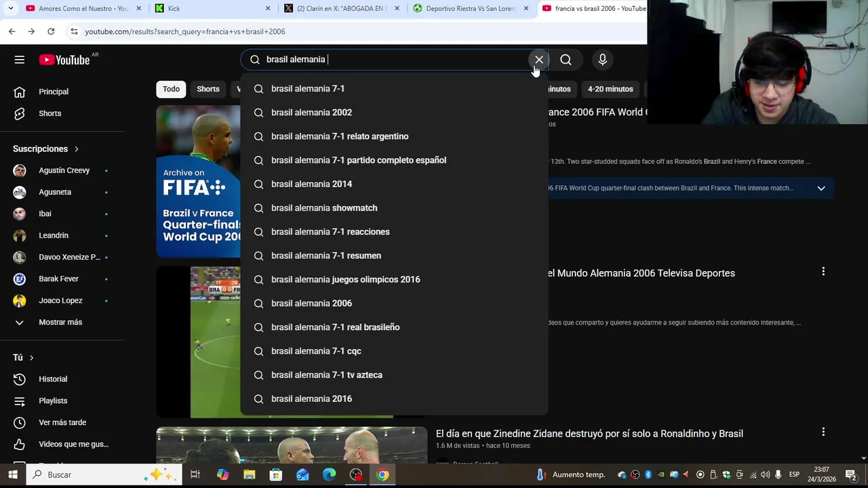Open Ibai channel avatar
The height and width of the screenshot is (488, 868).
(20, 213)
